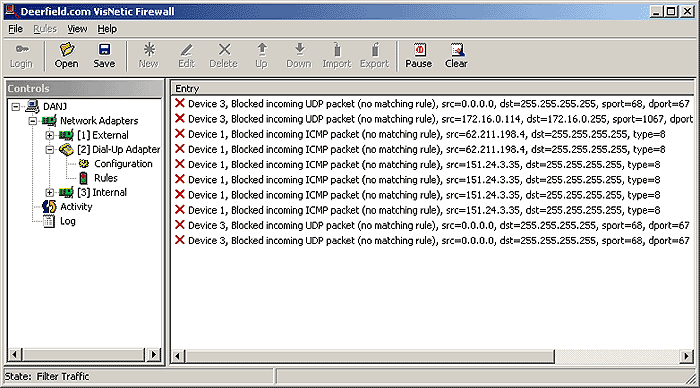Collapse the Network Adapters node

click(33, 121)
